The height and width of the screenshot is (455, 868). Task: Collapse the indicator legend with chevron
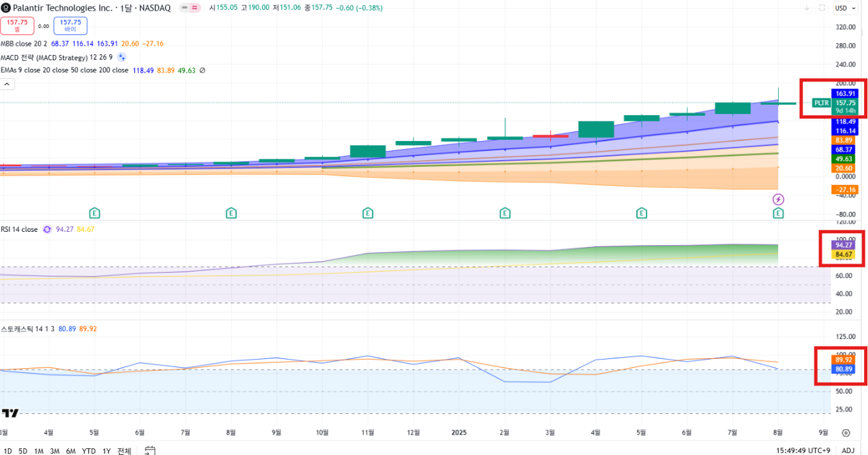coord(7,84)
